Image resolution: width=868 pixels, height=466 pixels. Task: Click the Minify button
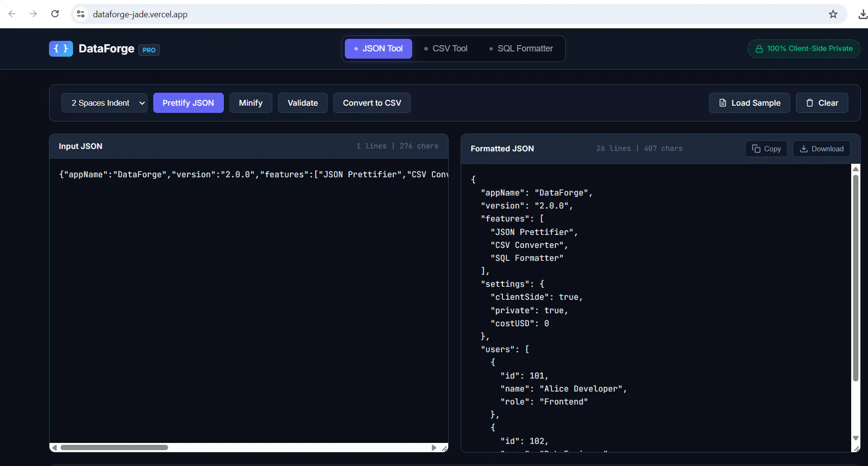[251, 103]
